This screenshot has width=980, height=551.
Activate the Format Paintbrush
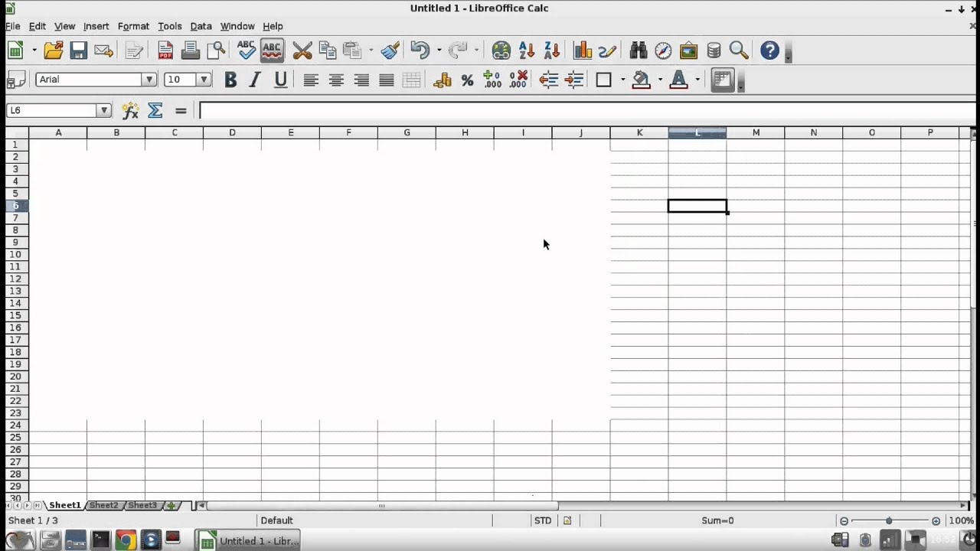tap(390, 51)
